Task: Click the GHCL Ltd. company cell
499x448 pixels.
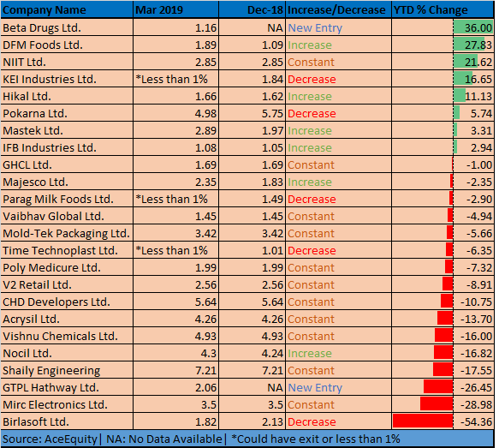Action: point(67,165)
